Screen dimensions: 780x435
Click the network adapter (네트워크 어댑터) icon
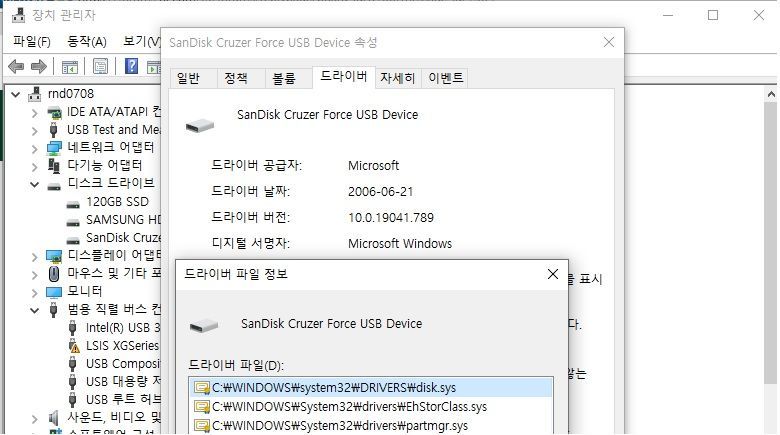54,148
